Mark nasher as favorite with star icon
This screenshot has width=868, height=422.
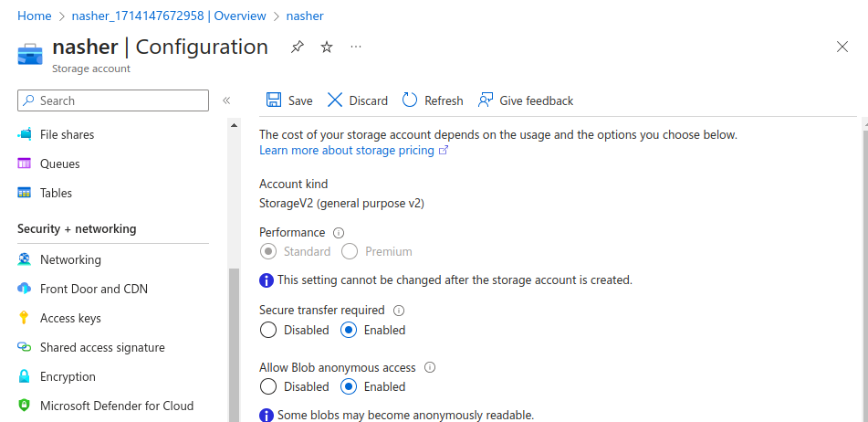click(327, 47)
